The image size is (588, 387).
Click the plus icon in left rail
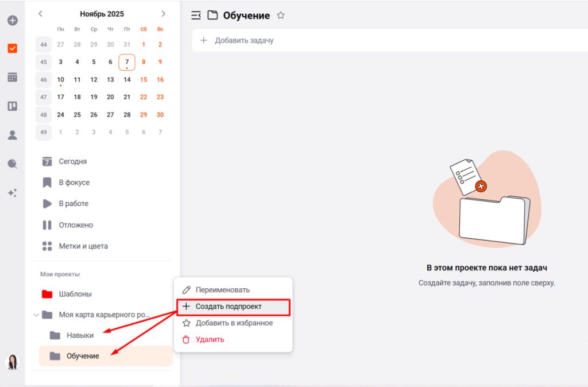[x=12, y=20]
